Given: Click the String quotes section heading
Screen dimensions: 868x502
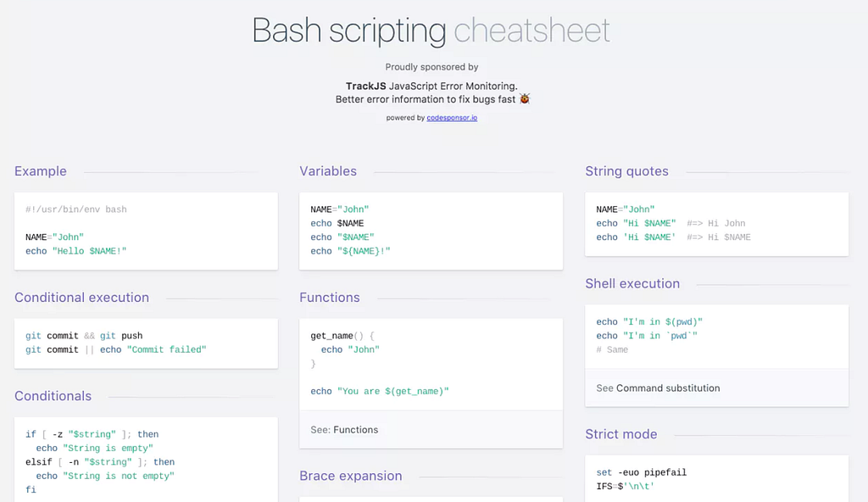Looking at the screenshot, I should point(626,171).
